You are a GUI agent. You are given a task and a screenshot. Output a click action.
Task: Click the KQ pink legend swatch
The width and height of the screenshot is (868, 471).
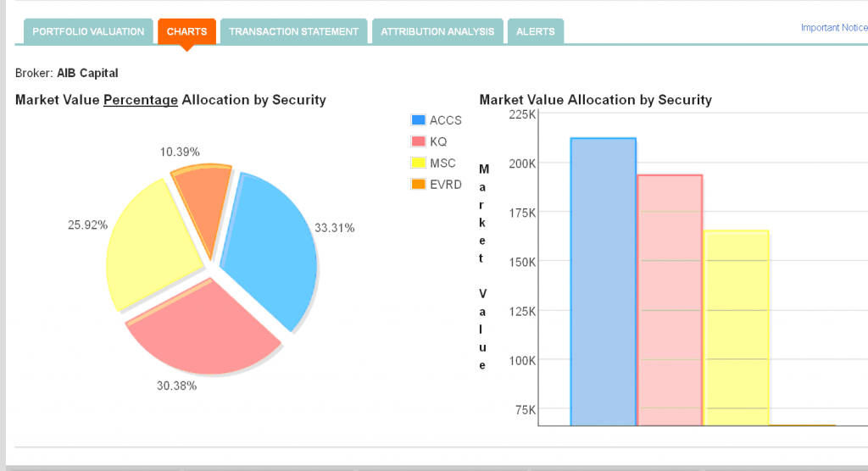click(x=419, y=141)
